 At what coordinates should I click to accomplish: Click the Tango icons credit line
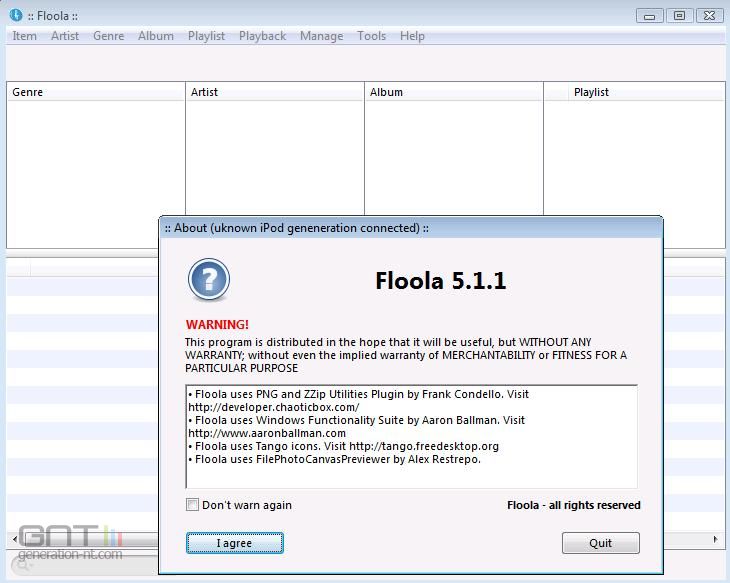pyautogui.click(x=344, y=446)
